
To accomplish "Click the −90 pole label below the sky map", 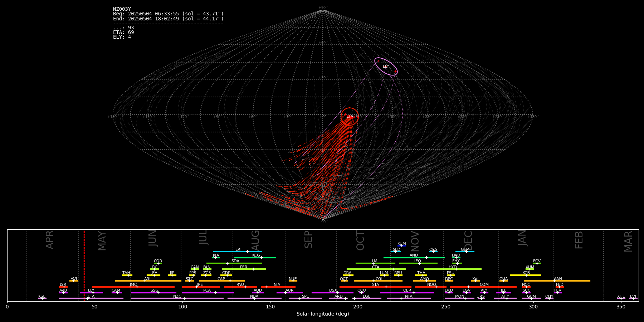I will [322, 222].
